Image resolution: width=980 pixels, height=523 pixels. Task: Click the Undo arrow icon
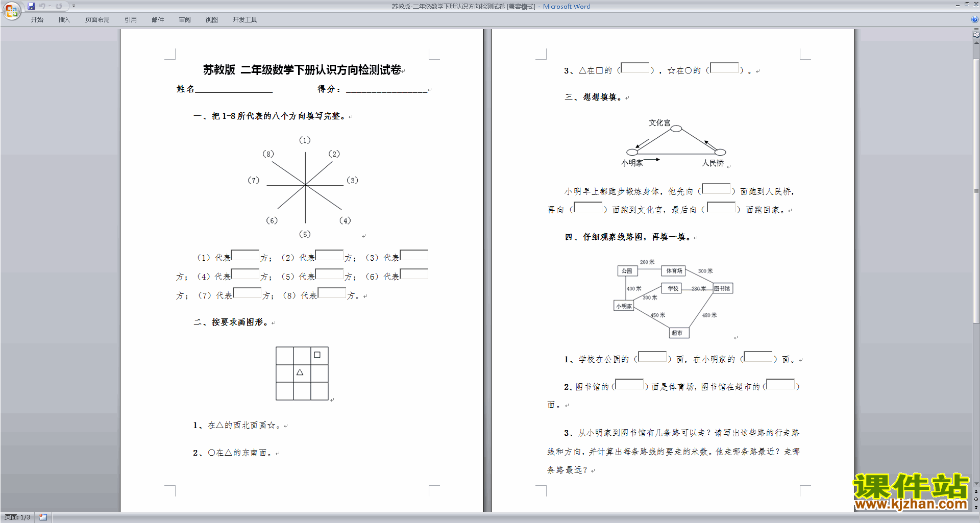pos(42,6)
